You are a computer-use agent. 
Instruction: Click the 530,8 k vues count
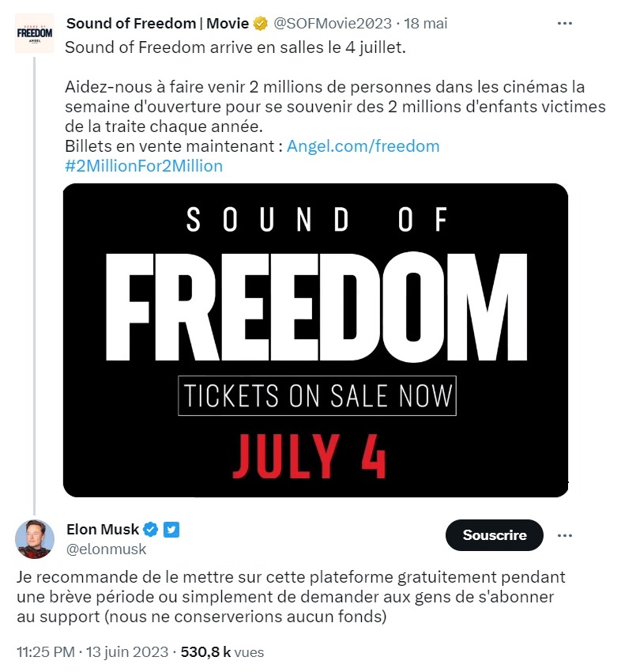(x=222, y=652)
